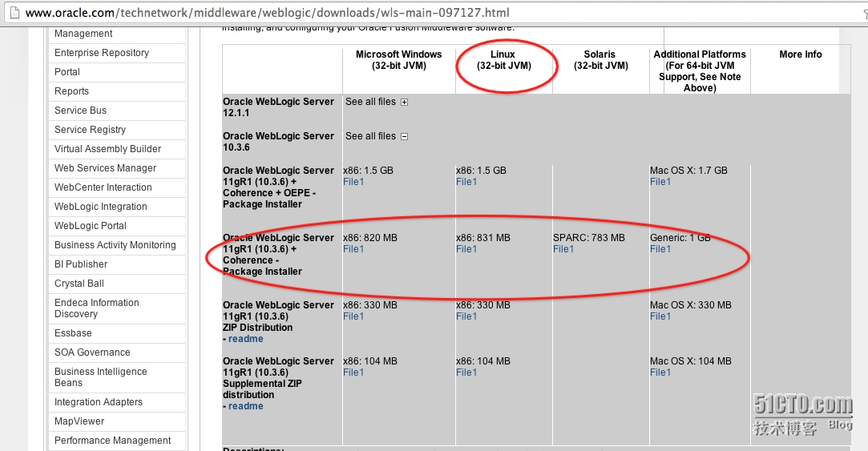Image resolution: width=868 pixels, height=451 pixels.
Task: Open Business Intelligence Beans link
Action: click(x=101, y=377)
